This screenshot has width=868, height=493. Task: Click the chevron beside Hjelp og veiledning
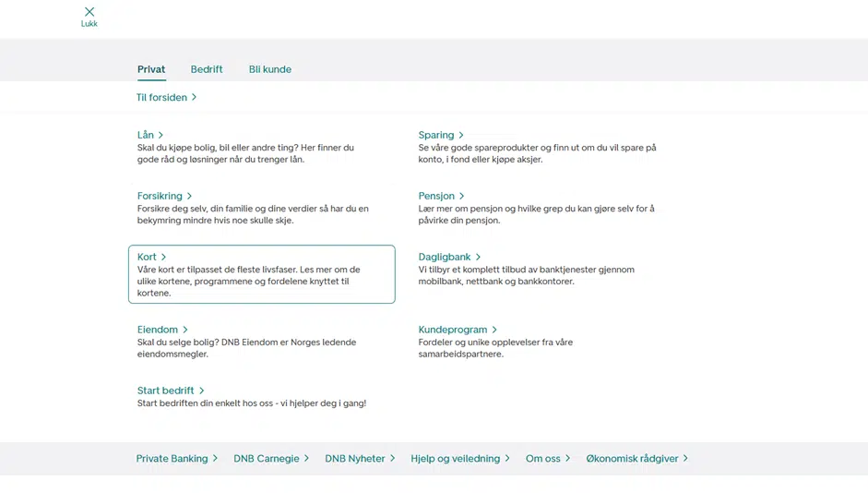point(507,458)
